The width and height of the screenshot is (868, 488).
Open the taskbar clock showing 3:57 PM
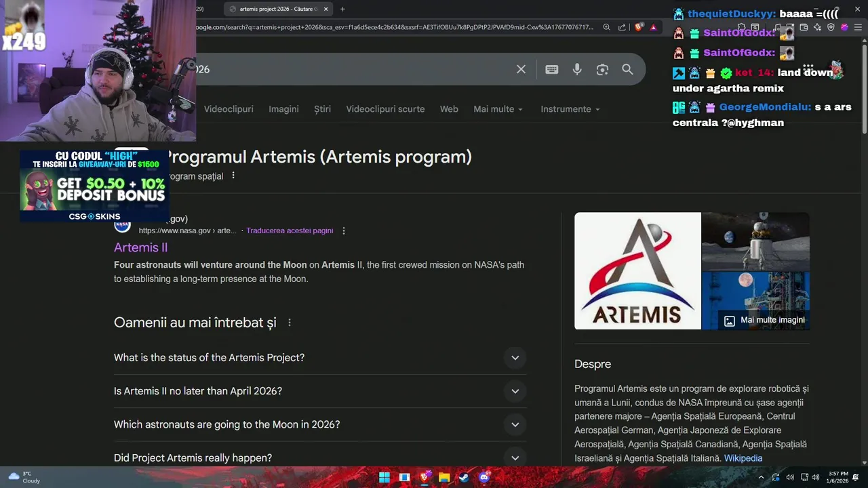pyautogui.click(x=838, y=477)
